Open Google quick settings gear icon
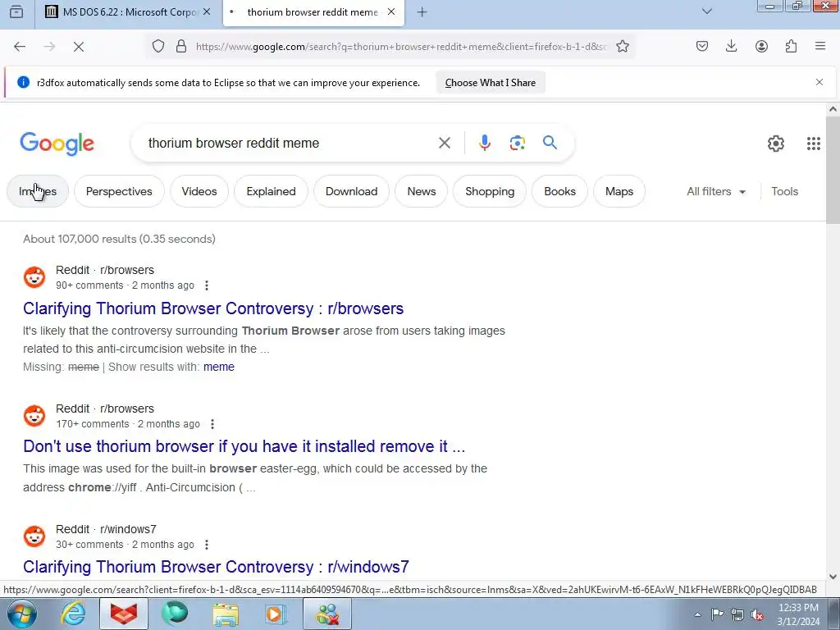 click(776, 143)
